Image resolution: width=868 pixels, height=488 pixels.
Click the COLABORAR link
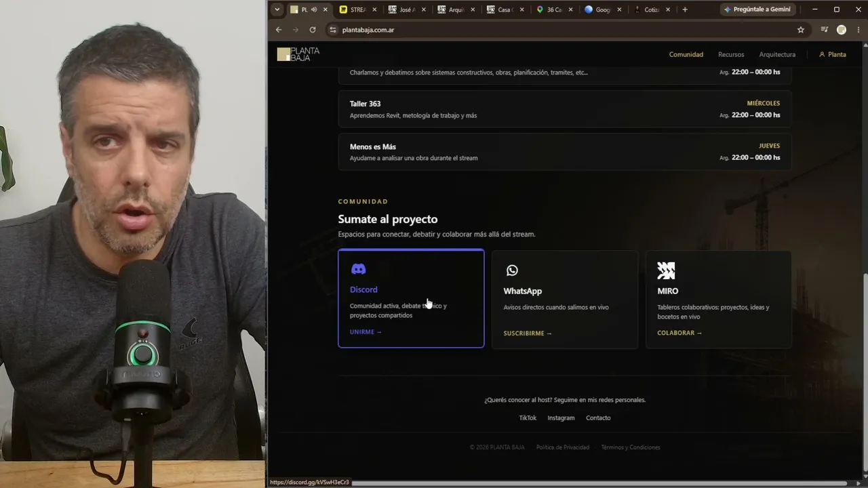[x=679, y=333]
